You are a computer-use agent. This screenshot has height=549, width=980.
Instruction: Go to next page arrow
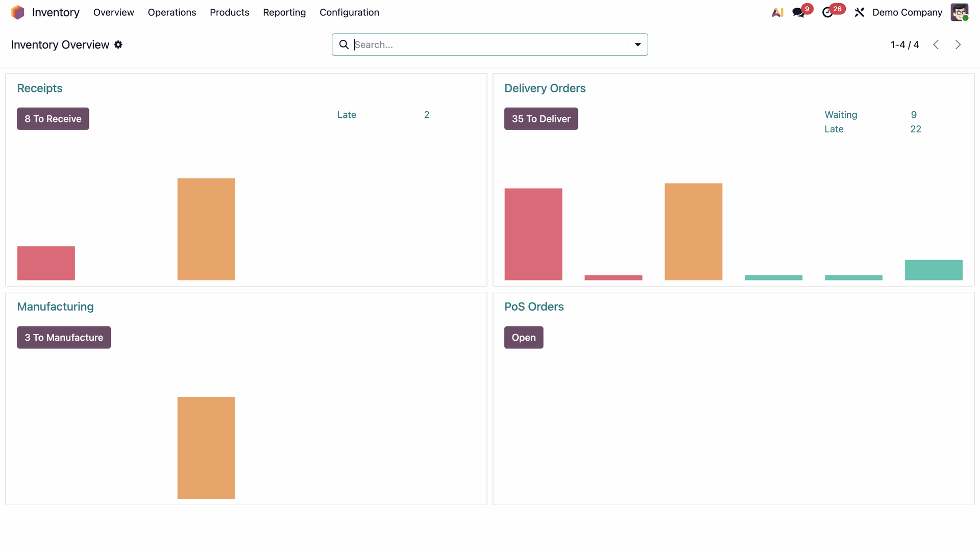coord(958,45)
